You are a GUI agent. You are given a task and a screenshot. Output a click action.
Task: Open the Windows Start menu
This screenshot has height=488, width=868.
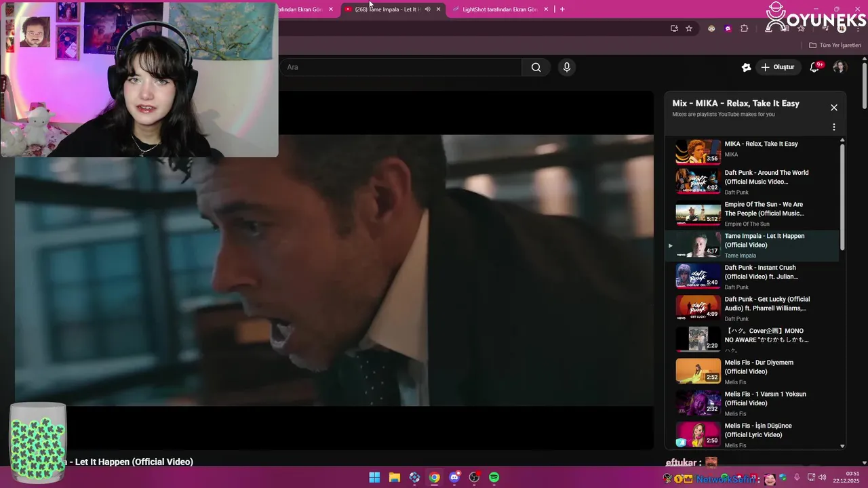374,478
